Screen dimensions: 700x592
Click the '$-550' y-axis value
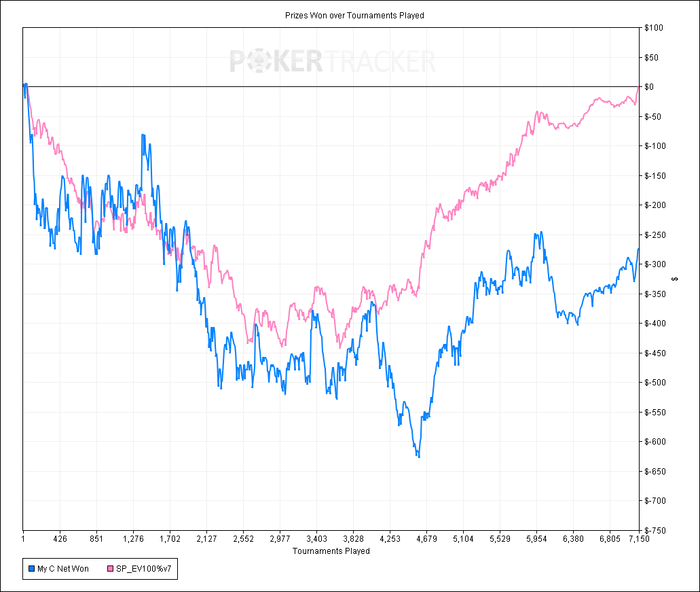coord(655,413)
